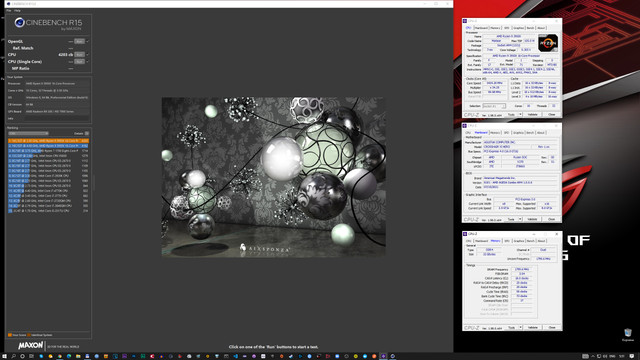Viewport: 640px width, 360px height.
Task: Switch to SPD tab in middle CPU-Z window
Action: coord(507,133)
